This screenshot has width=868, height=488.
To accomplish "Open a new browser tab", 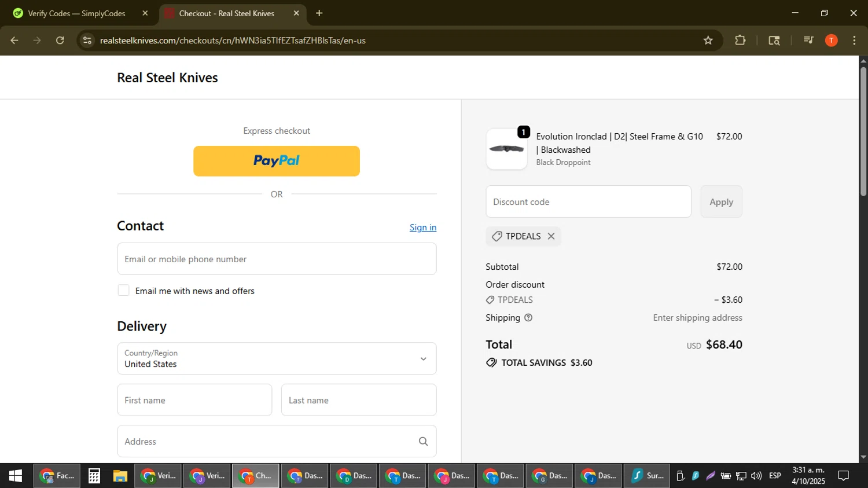I will click(x=319, y=13).
